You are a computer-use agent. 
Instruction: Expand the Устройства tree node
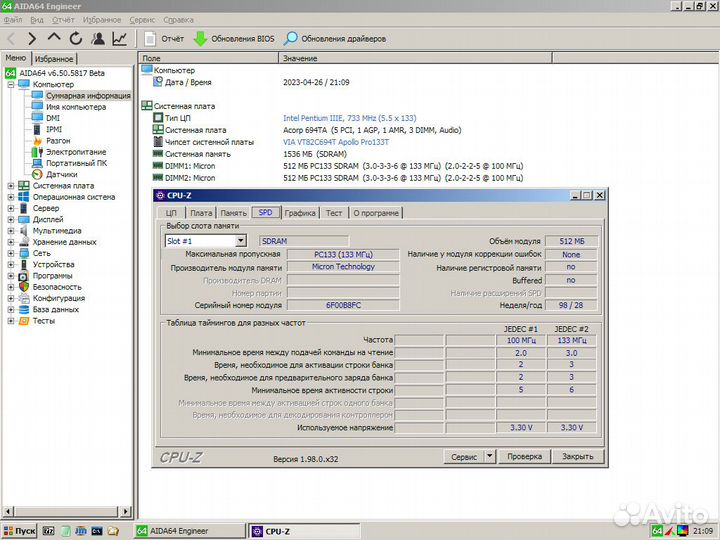[x=11, y=264]
